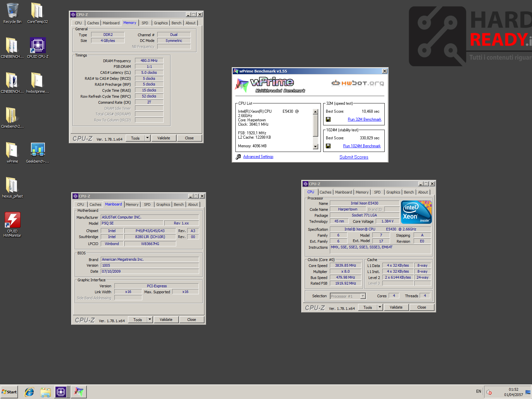Screen dimensions: 532x399
Task: Click the HWBOT.org logo in wPrime
Action: pyautogui.click(x=357, y=83)
